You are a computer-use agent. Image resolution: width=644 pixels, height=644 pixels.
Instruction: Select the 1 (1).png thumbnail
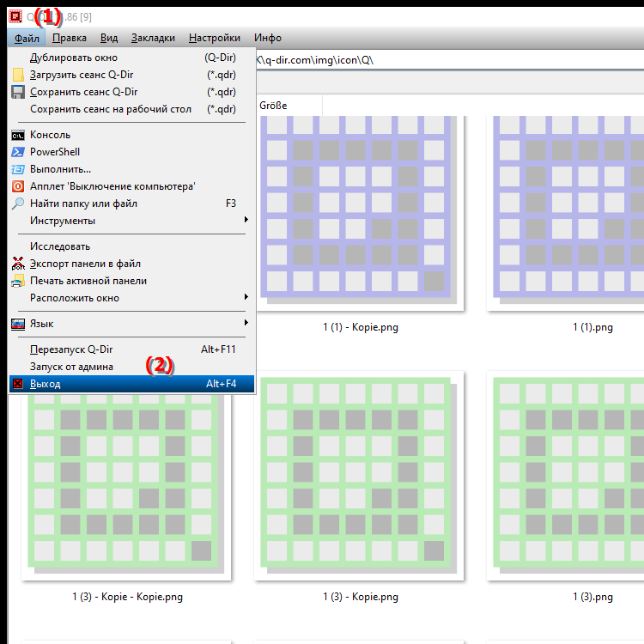coord(566,212)
